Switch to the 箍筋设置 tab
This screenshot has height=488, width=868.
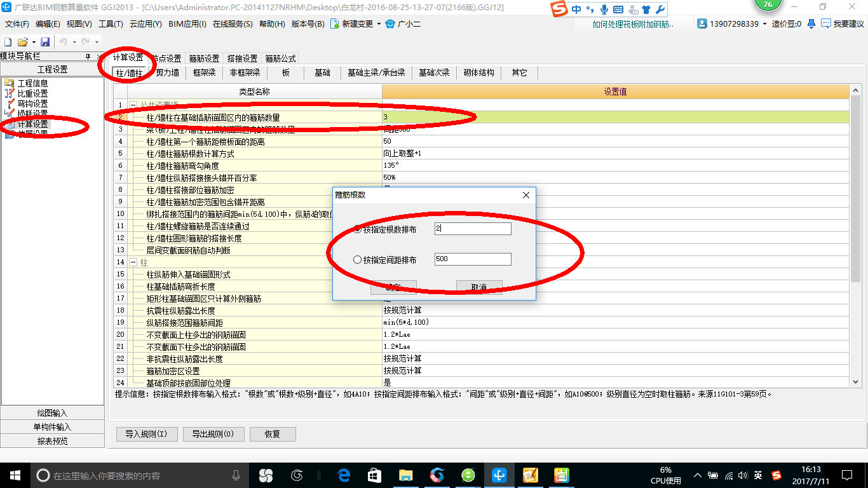tap(204, 58)
